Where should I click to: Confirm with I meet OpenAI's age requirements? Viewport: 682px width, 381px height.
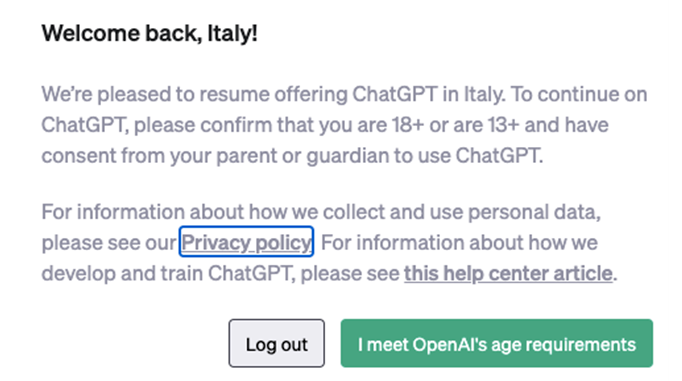click(497, 343)
